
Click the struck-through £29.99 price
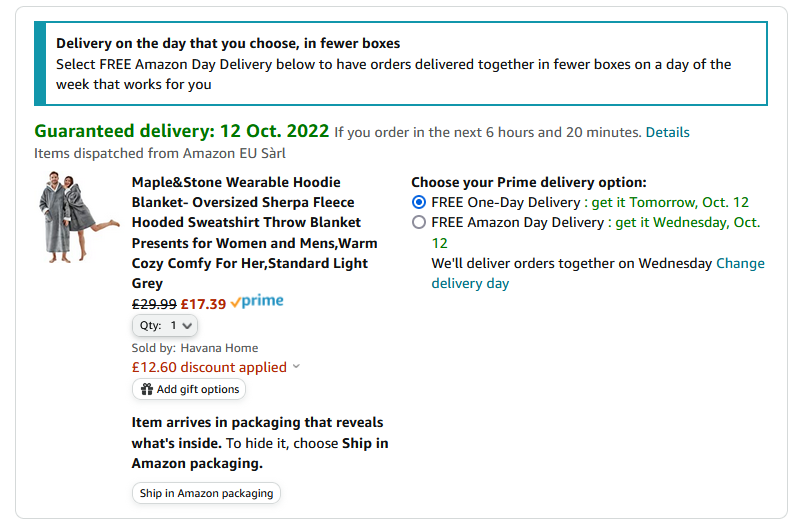pyautogui.click(x=154, y=304)
